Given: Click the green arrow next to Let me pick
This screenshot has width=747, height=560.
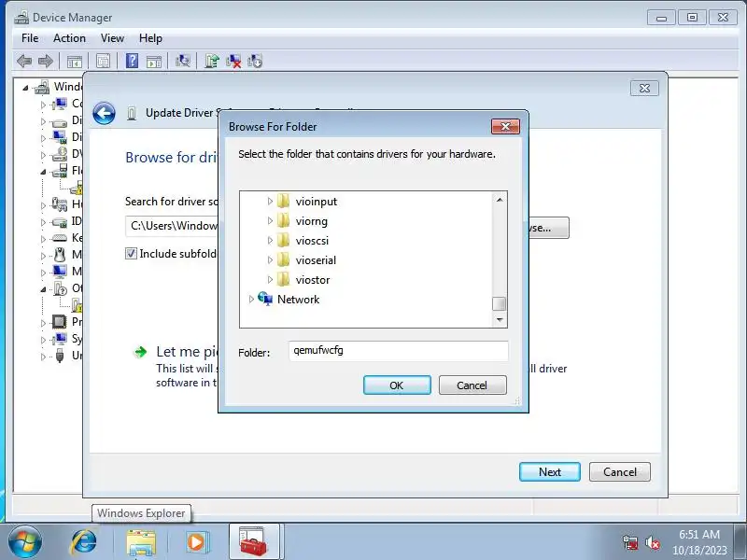Looking at the screenshot, I should pos(141,352).
